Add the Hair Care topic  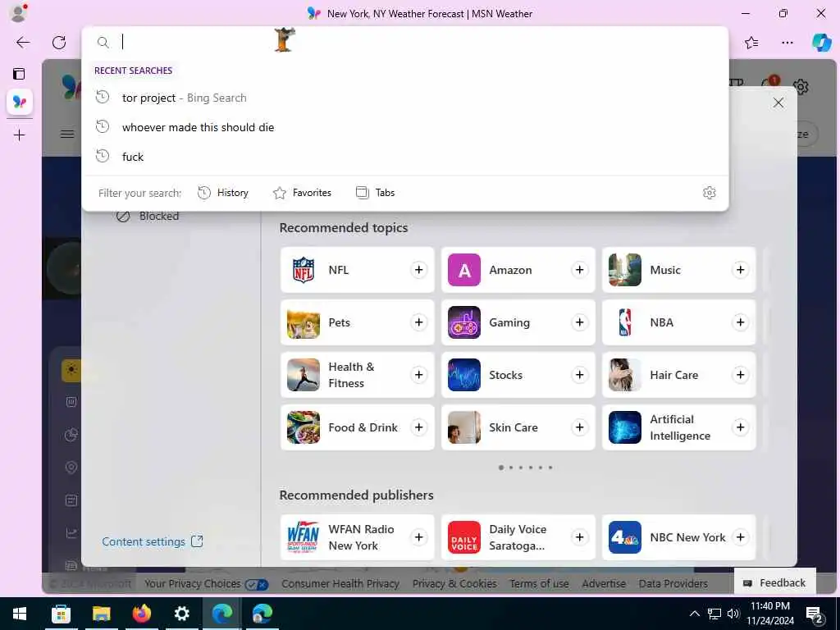(741, 375)
